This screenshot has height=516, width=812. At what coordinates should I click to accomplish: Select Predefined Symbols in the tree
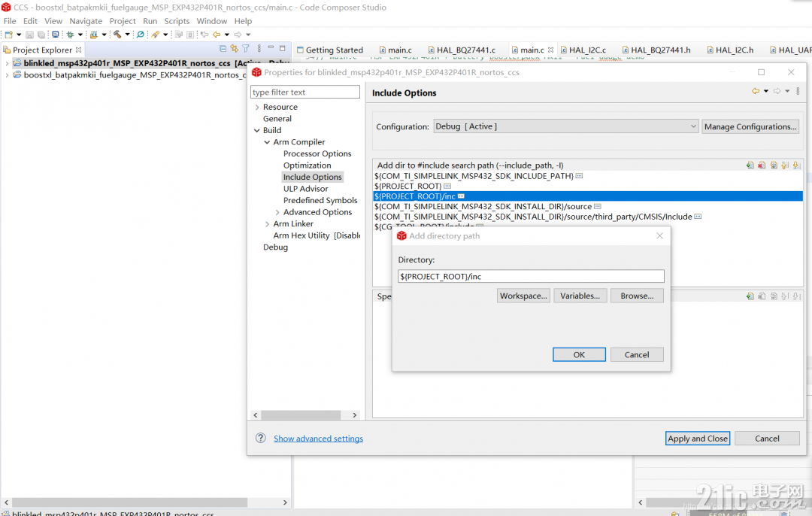[x=320, y=201]
